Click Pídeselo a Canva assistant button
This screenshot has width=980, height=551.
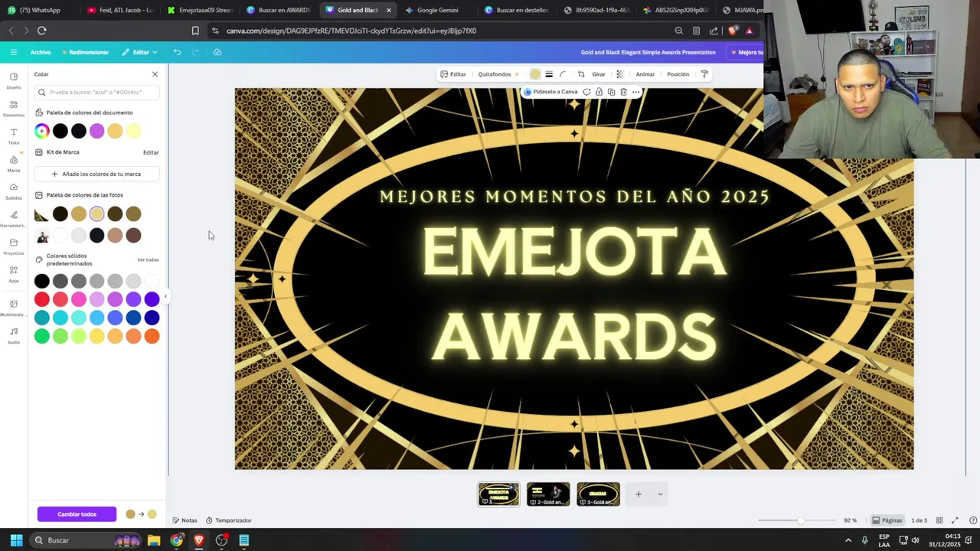(x=550, y=92)
